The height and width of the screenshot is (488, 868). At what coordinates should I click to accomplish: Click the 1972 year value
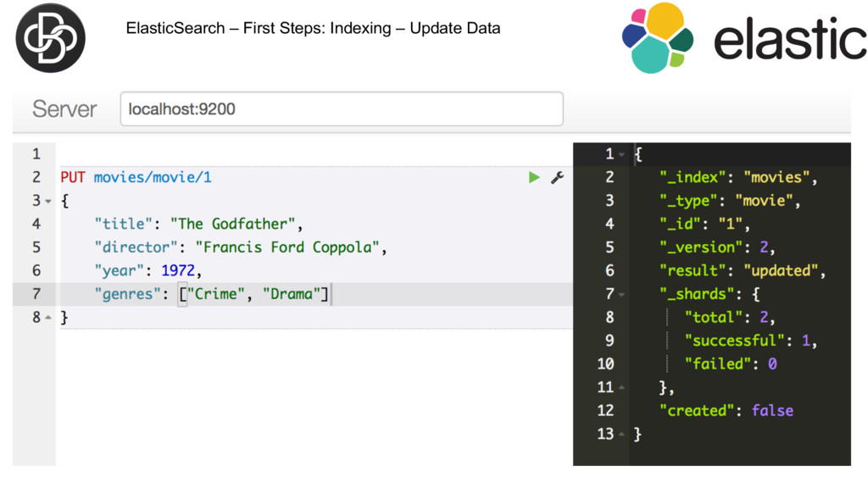pyautogui.click(x=178, y=270)
